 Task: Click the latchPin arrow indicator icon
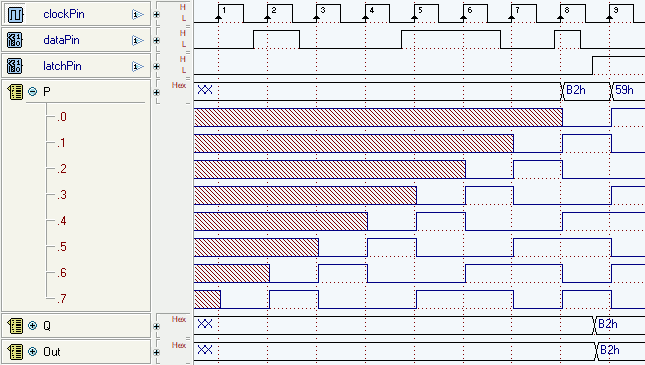click(x=137, y=67)
